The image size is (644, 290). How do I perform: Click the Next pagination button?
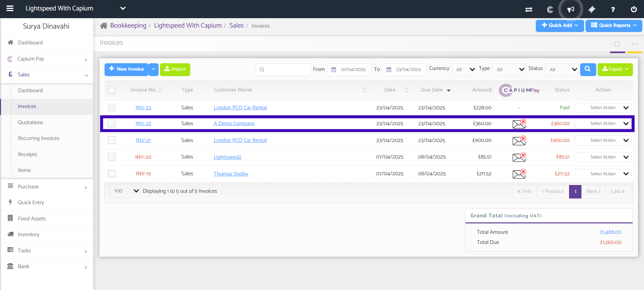point(594,191)
